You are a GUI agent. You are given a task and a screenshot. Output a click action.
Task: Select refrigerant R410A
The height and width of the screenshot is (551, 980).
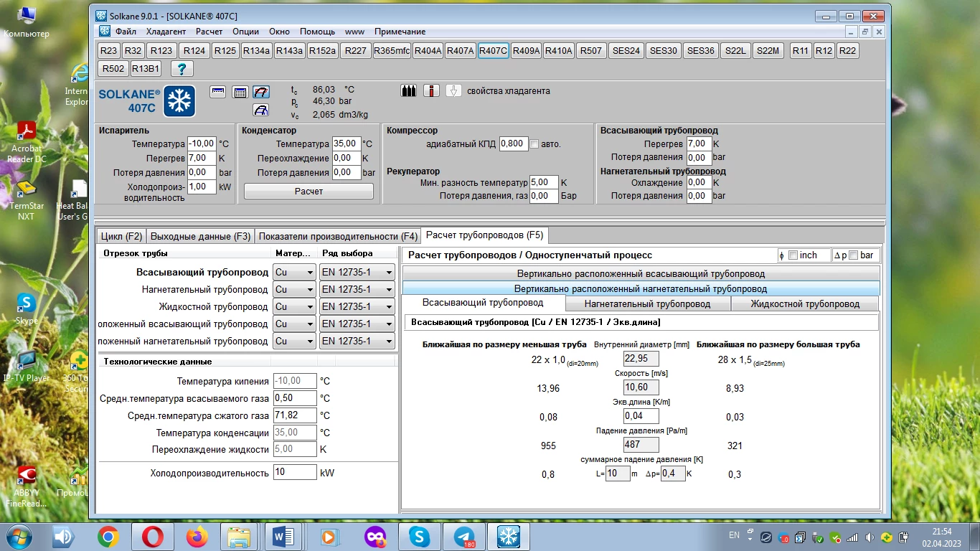pos(558,51)
